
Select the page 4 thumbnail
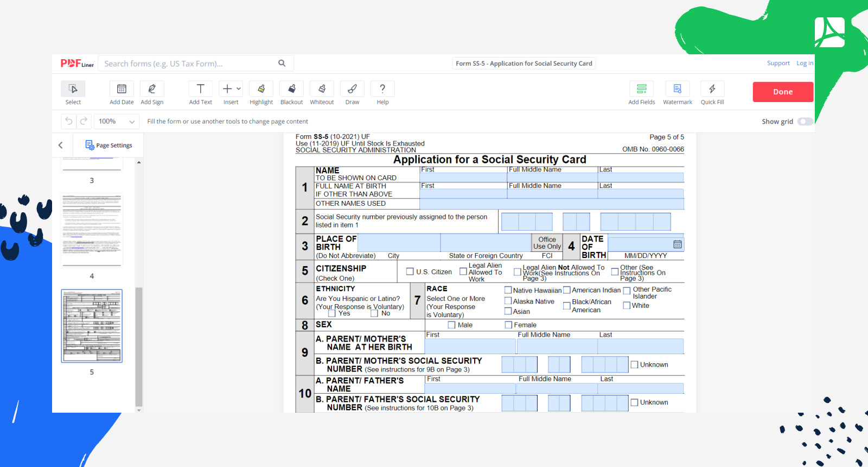coord(92,230)
